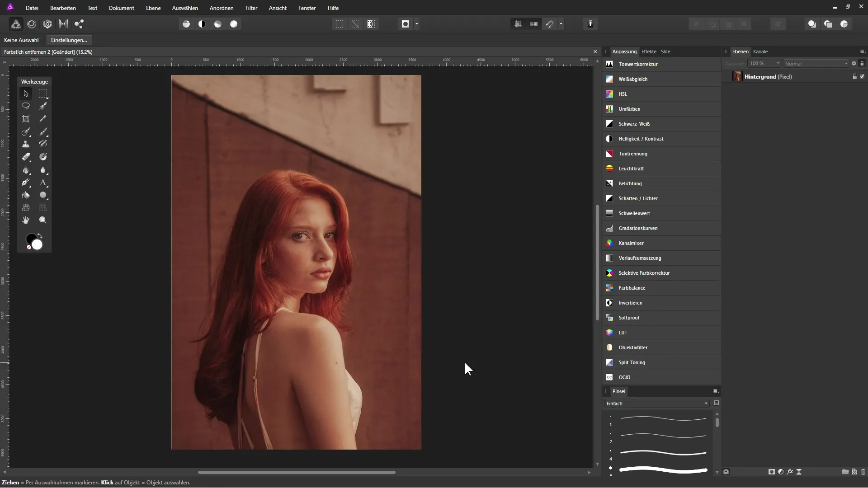
Task: Switch to the Tone Mapping Persona
Action: 63,24
